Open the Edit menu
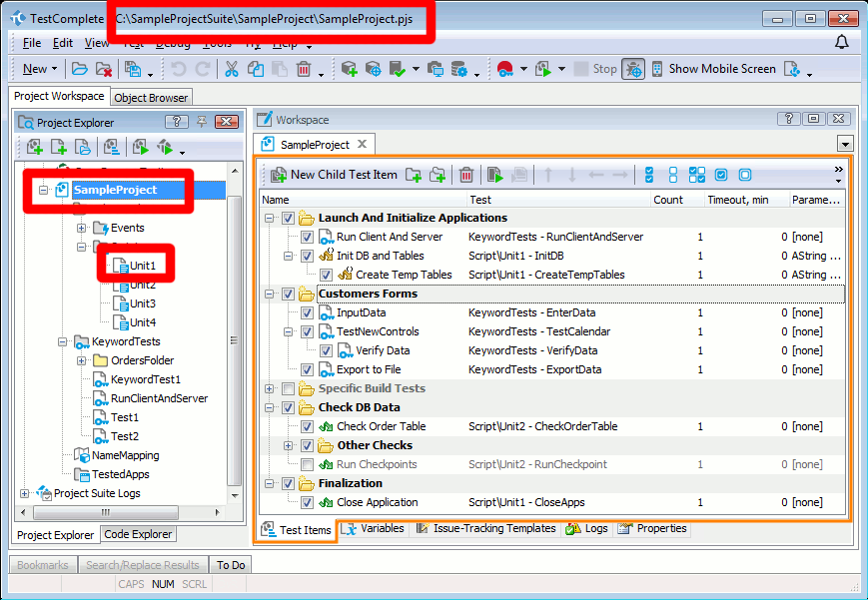This screenshot has width=868, height=600. [x=63, y=43]
